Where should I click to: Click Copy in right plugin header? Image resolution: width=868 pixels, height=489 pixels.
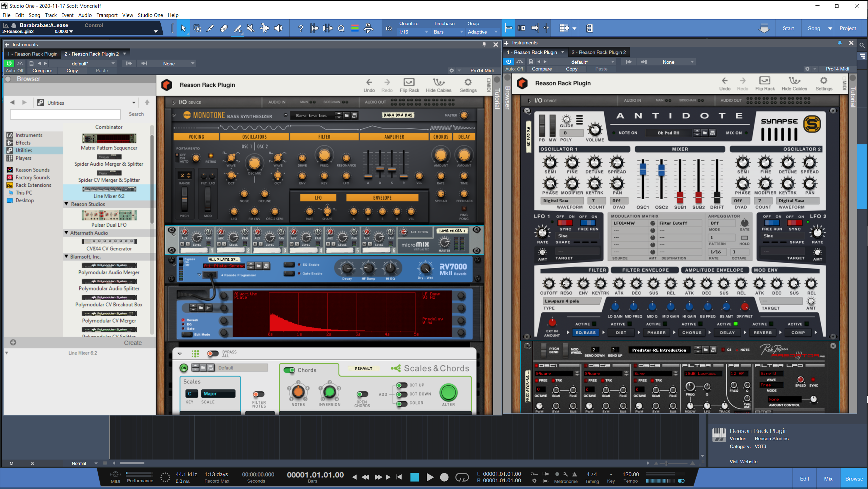click(x=571, y=69)
